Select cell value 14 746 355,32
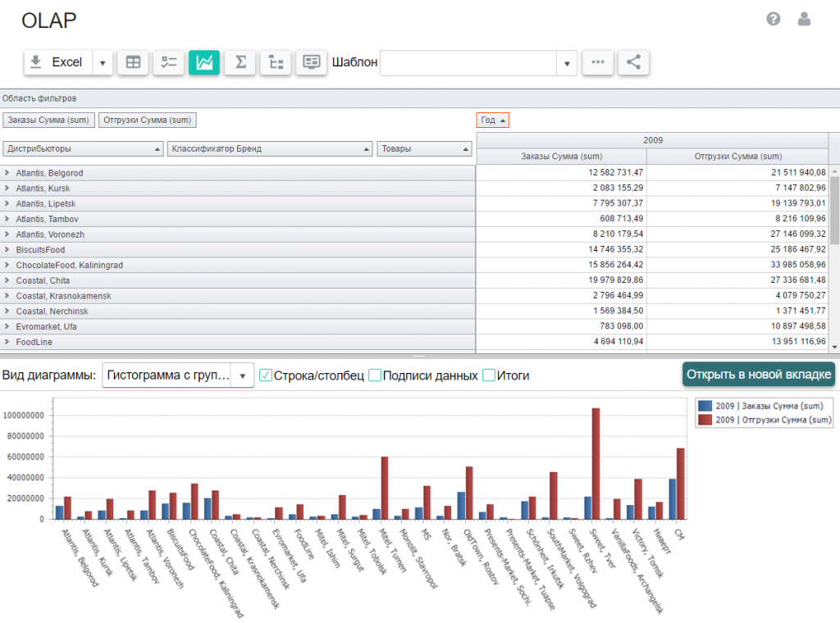Viewport: 840px width, 623px height. point(561,249)
